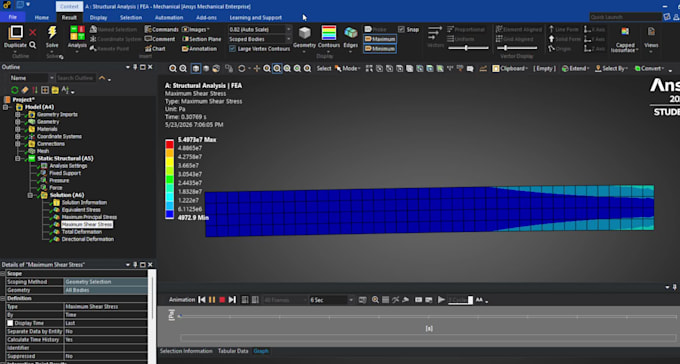
Task: Select Total Deformation result
Action: (82, 232)
